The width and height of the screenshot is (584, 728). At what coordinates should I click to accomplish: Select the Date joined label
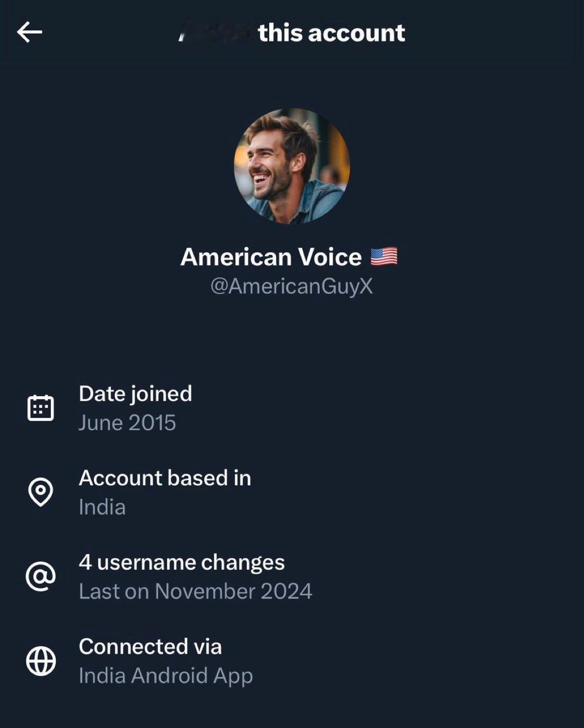pos(135,393)
